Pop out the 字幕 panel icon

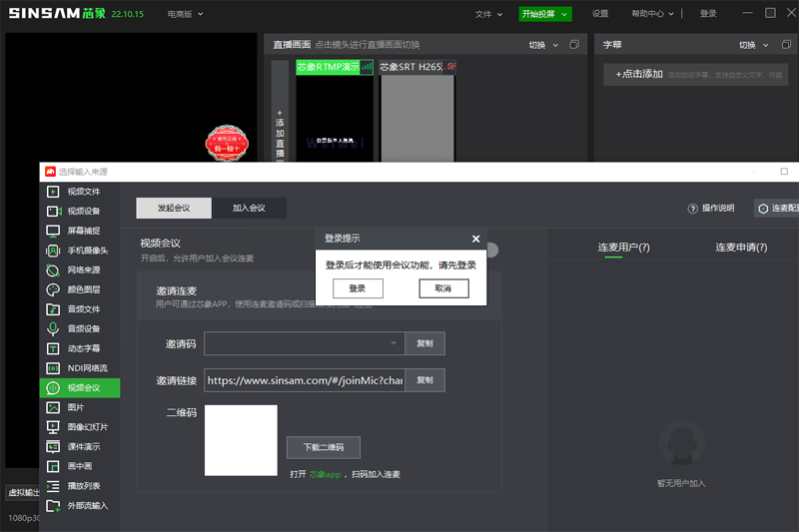click(786, 45)
